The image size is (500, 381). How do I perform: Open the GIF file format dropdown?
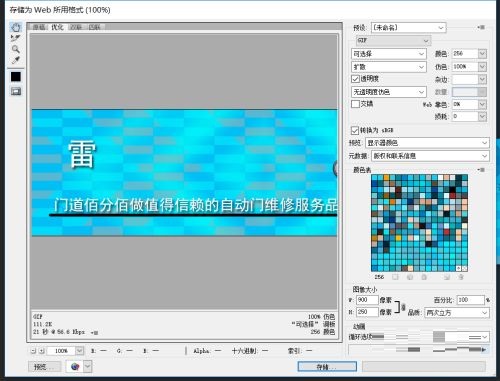(393, 40)
